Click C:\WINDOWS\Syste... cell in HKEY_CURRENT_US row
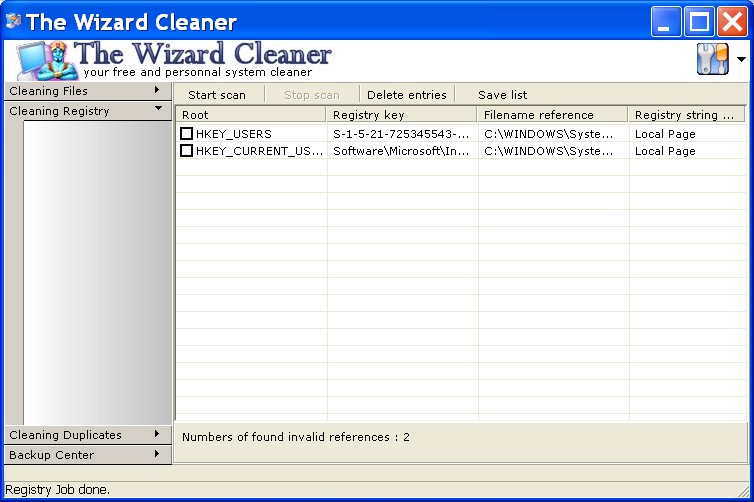 [549, 151]
